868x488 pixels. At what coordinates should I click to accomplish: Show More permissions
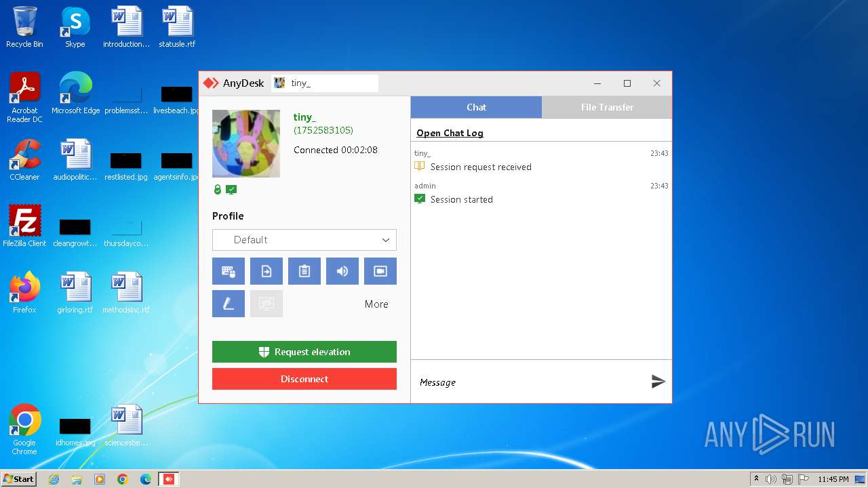[x=376, y=304]
